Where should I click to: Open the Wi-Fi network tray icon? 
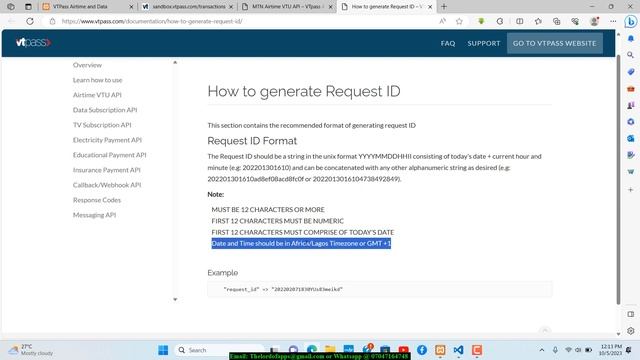click(568, 350)
